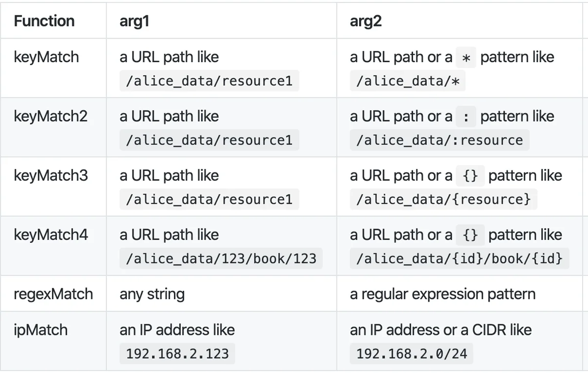Click the 192.168.2.0/24 CIDR code
The width and height of the screenshot is (588, 373).
click(x=412, y=354)
